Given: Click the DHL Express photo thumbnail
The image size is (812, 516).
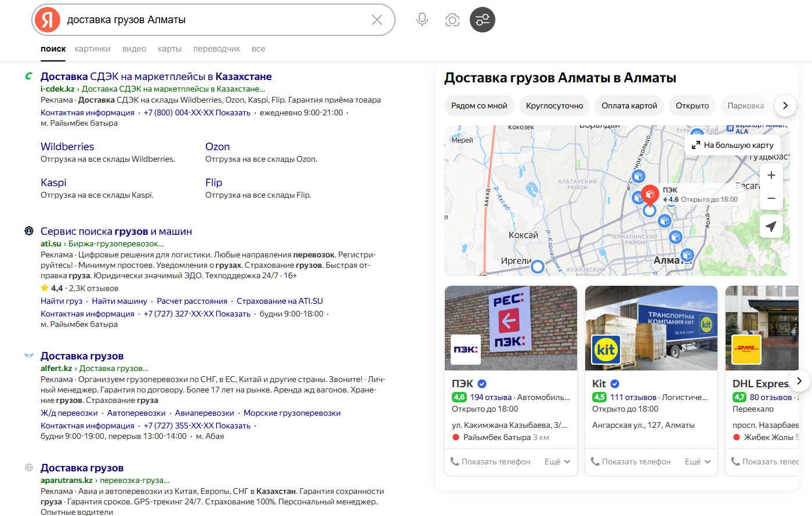Looking at the screenshot, I should tap(762, 328).
